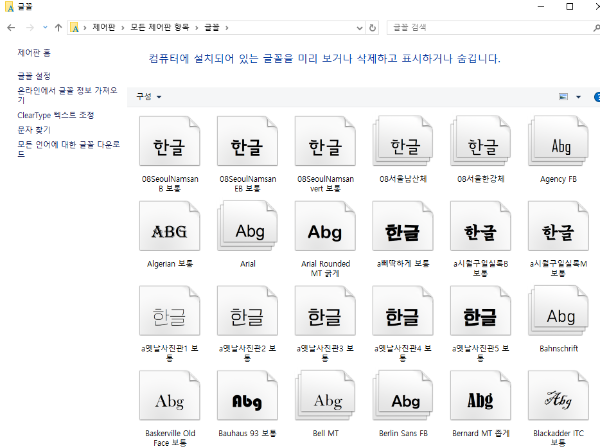
Task: Select the 08SeoulNamsan vert font icon
Action: click(325, 141)
